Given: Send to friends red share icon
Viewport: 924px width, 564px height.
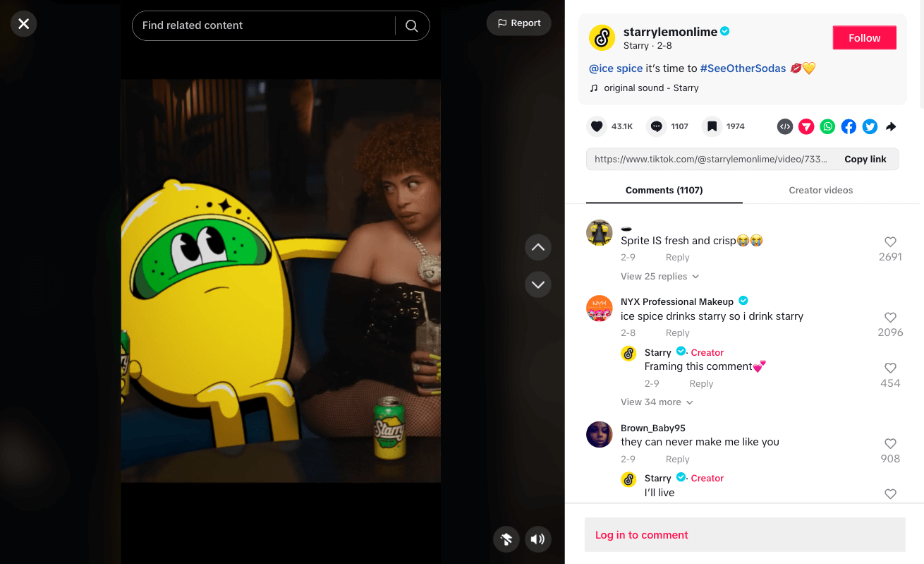Looking at the screenshot, I should 806,126.
